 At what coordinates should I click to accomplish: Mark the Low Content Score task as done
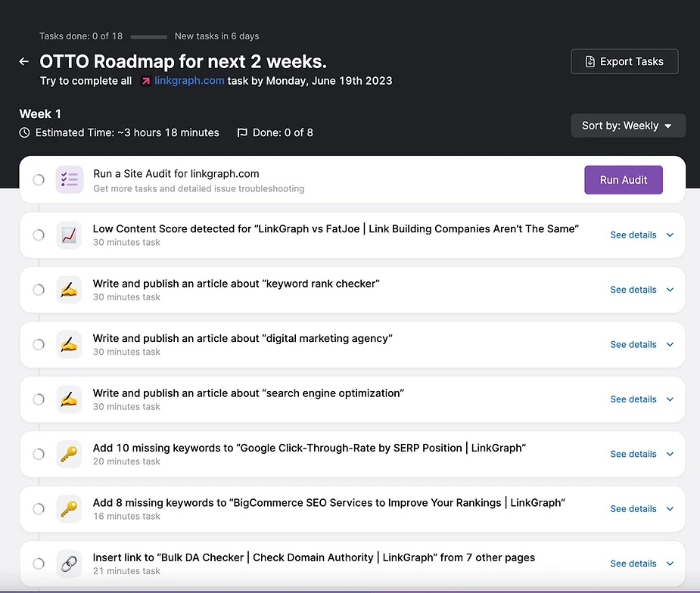[39, 234]
